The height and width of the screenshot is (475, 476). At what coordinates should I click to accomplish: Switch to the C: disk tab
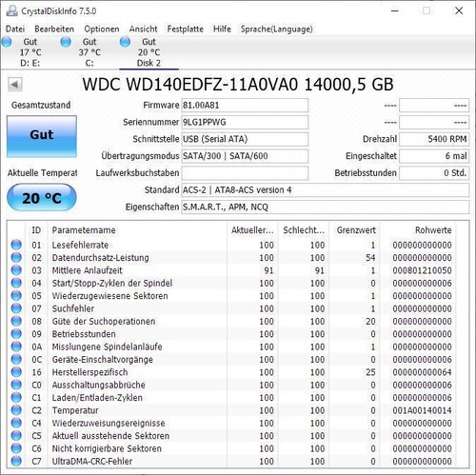tap(89, 52)
